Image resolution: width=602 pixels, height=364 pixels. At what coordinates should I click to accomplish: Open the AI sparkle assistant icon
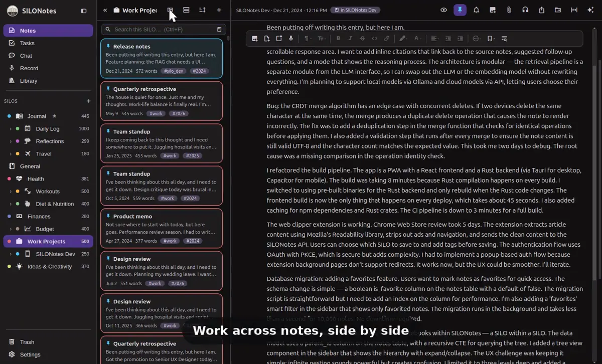(590, 10)
